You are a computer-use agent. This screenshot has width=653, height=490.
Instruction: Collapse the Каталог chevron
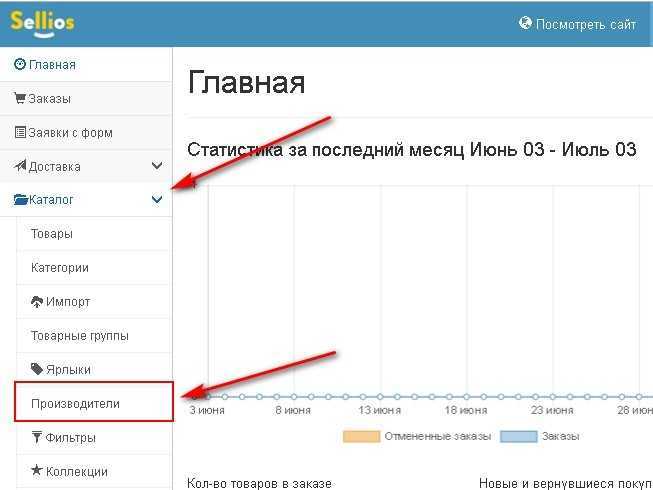[x=157, y=200]
